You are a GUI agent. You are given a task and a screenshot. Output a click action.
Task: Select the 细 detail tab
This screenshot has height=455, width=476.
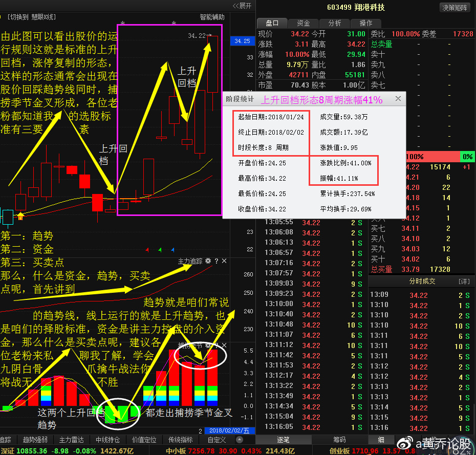click(381, 440)
